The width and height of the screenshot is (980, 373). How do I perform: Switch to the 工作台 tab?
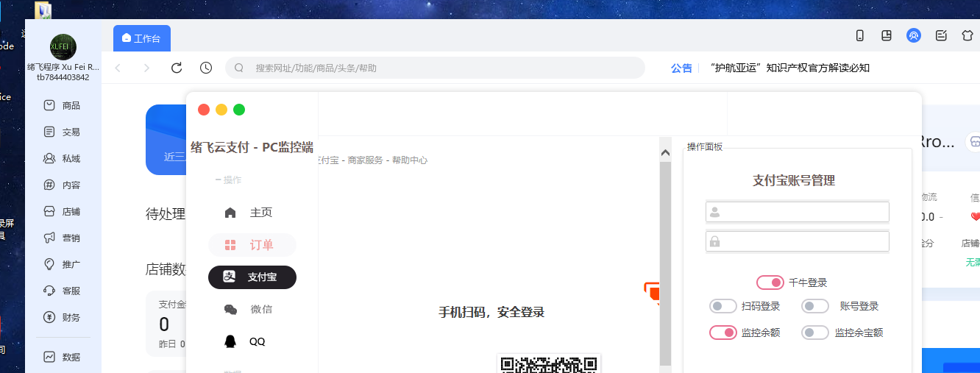point(142,38)
